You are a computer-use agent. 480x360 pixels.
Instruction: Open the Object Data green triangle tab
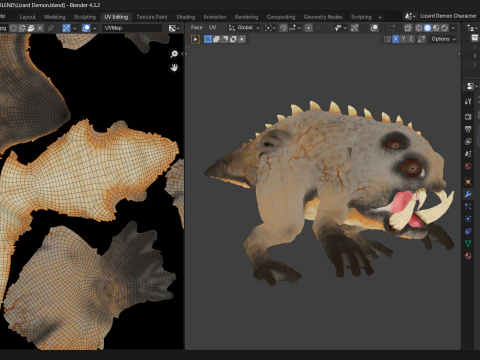pos(468,244)
